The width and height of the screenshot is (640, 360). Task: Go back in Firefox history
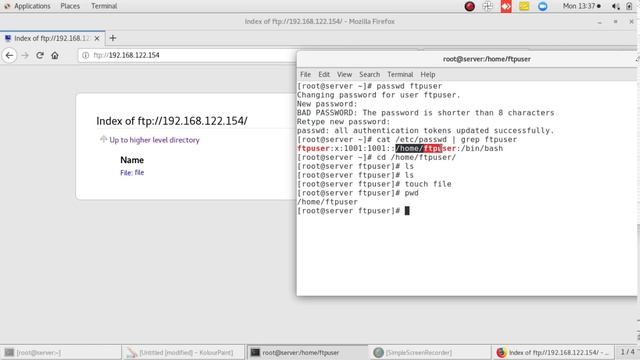9,55
